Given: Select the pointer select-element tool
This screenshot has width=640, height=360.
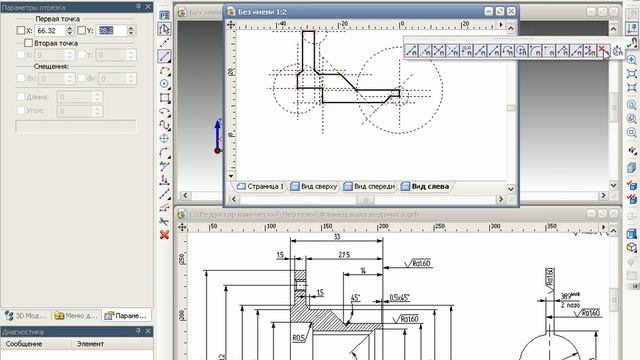Looking at the screenshot, I should (x=164, y=29).
